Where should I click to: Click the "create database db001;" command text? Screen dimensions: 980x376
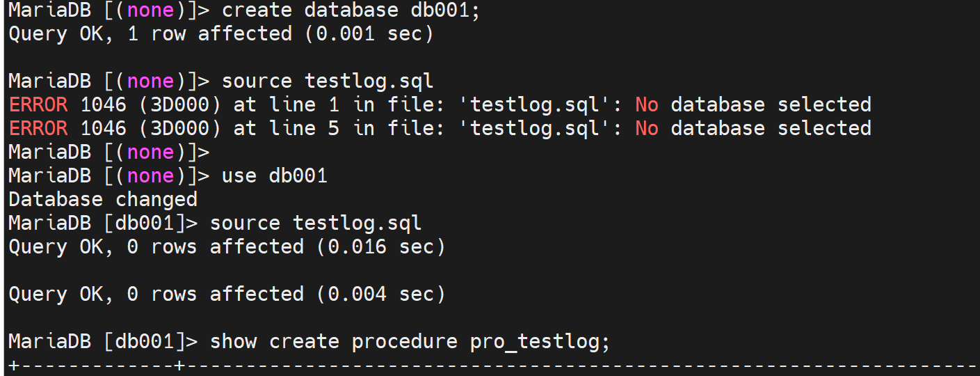(x=351, y=10)
